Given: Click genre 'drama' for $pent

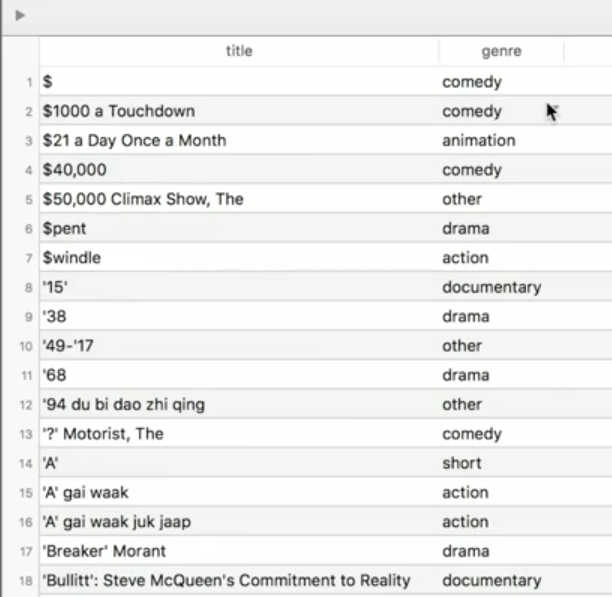Looking at the screenshot, I should (x=466, y=229).
